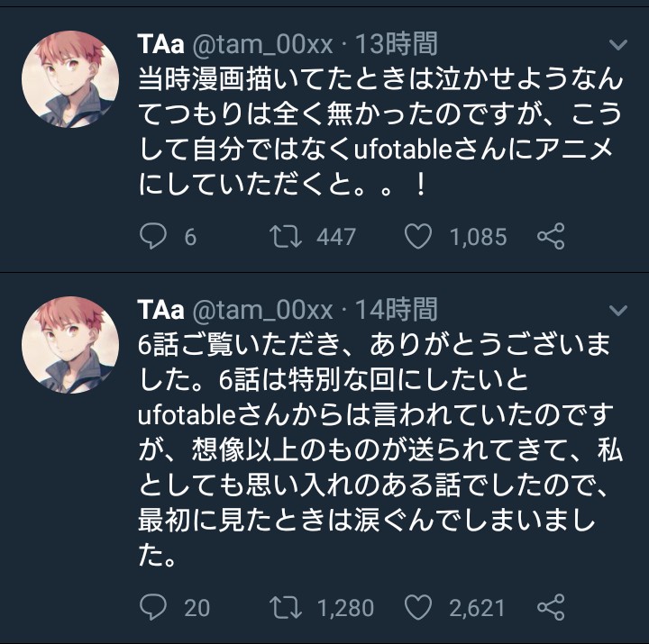The image size is (649, 644).
Task: Open the @tam_00xx handle on the 14時間 tweet
Action: 262,310
